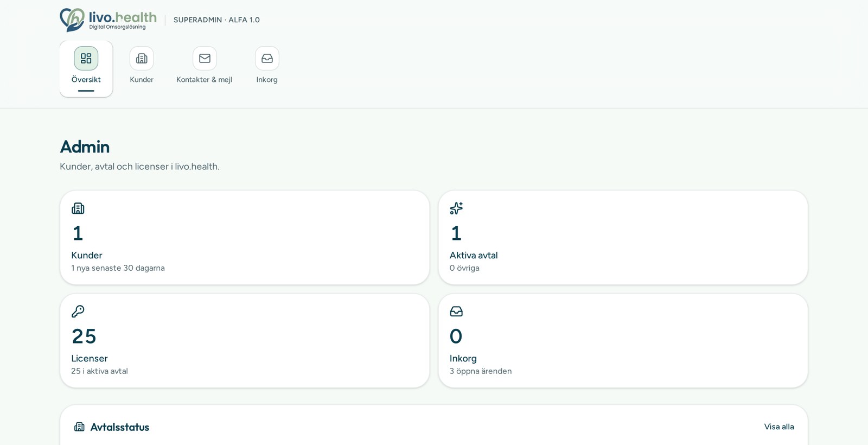Click the livo.health logo

point(108,20)
